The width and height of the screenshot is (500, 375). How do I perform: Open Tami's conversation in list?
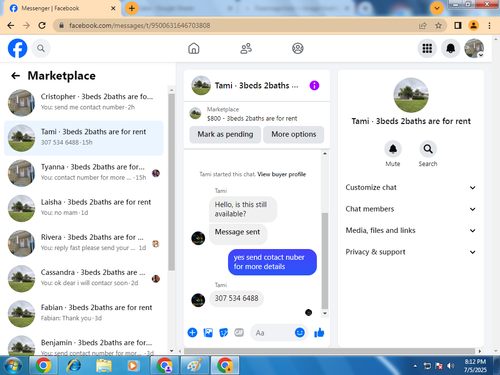tap(83, 138)
